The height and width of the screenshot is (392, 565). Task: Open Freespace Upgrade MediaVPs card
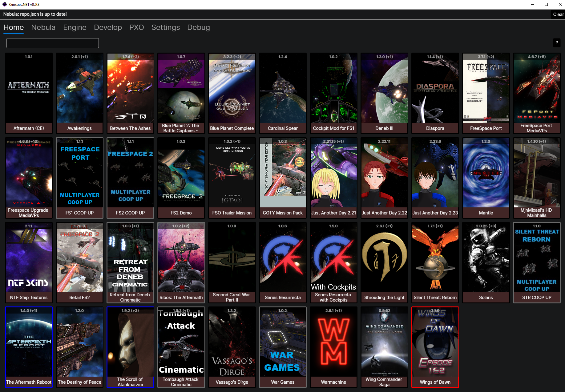[29, 178]
